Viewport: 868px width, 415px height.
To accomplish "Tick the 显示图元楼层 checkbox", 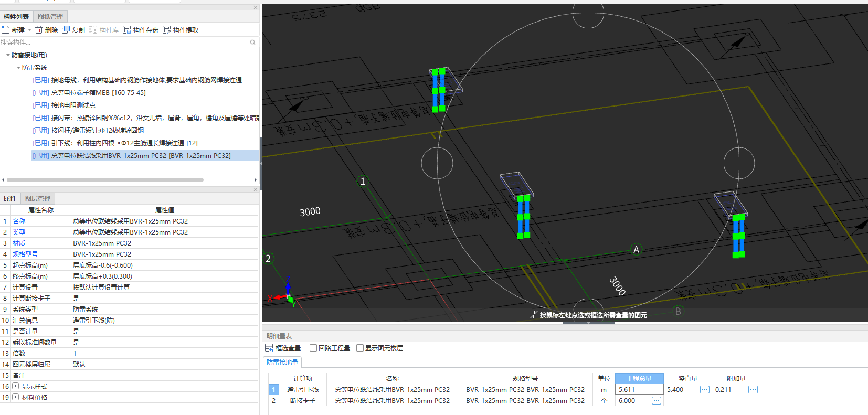I will [x=360, y=348].
